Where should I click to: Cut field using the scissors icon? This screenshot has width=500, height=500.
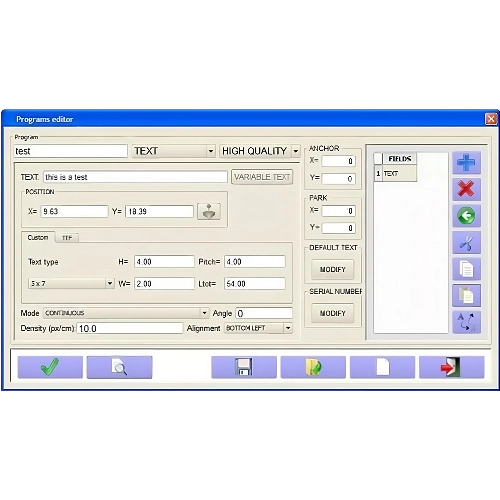click(x=466, y=243)
